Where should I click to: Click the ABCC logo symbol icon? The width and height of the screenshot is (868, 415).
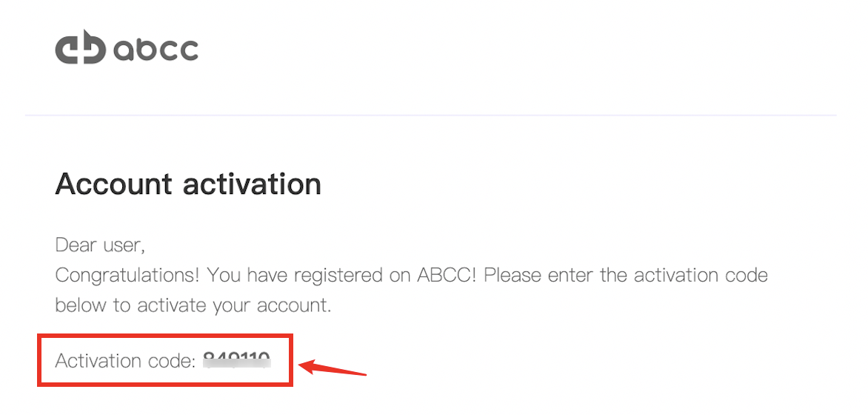pos(80,47)
